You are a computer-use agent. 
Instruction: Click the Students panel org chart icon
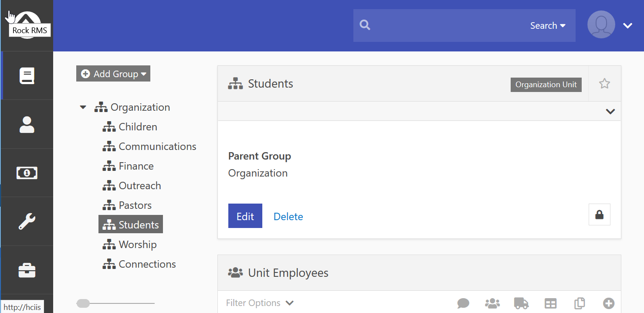(x=236, y=84)
